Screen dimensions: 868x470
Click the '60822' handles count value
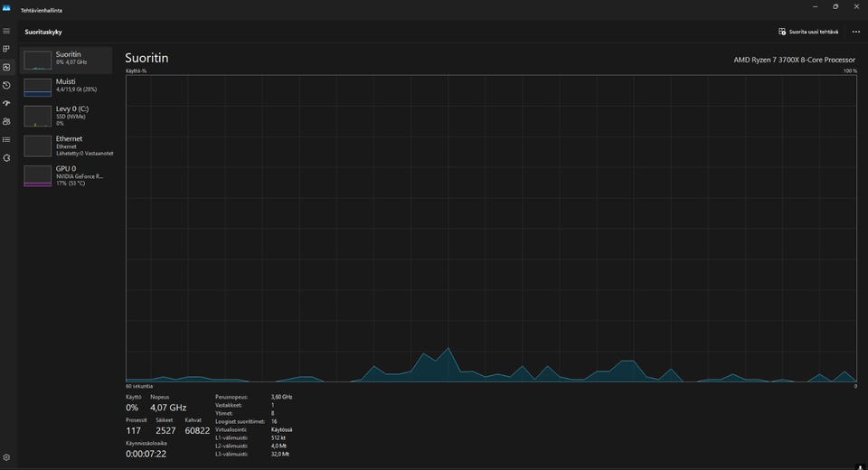(197, 431)
